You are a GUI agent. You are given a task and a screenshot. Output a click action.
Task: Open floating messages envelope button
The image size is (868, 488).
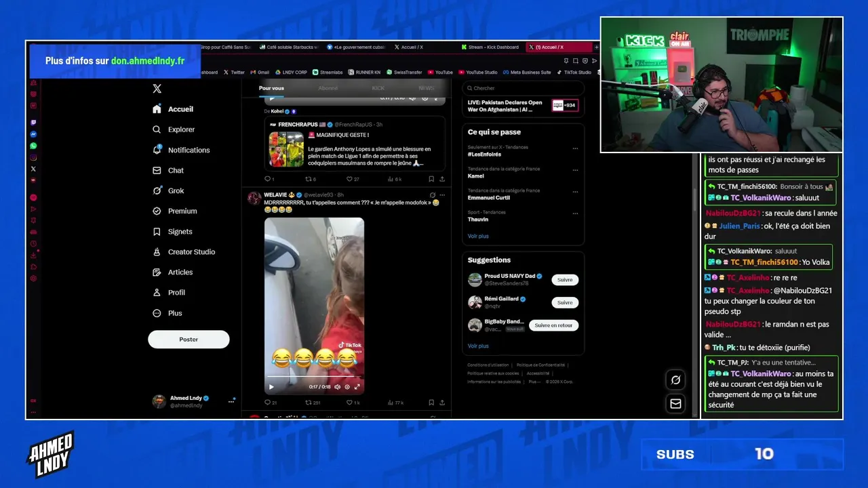tap(675, 404)
